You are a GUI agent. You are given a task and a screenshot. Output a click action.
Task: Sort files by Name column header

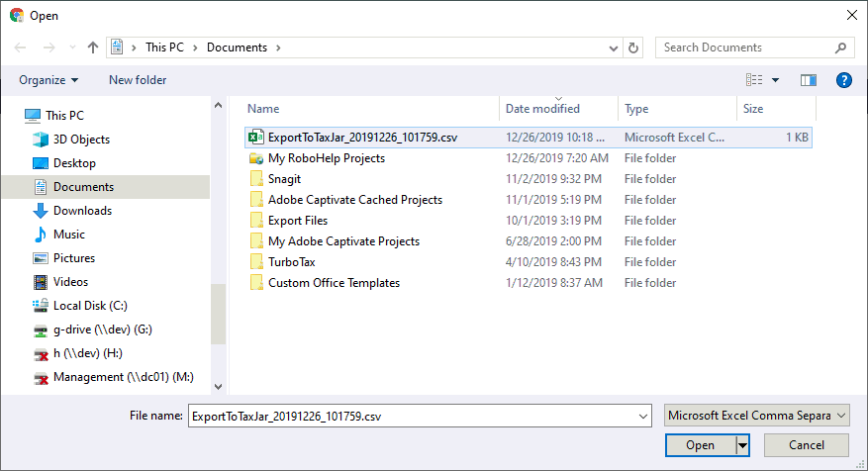click(263, 109)
